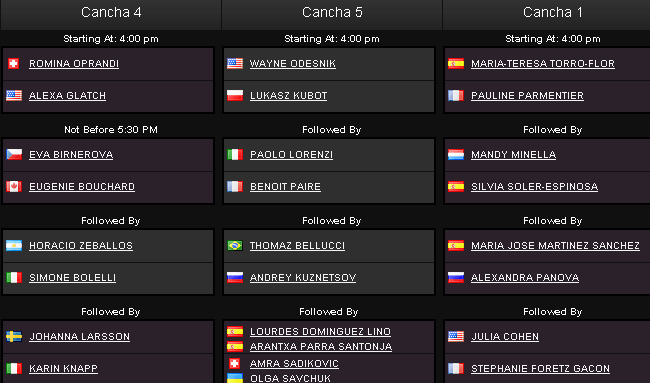Click the Polish flag beside Lukasz Kubot
The image size is (650, 383).
[235, 95]
